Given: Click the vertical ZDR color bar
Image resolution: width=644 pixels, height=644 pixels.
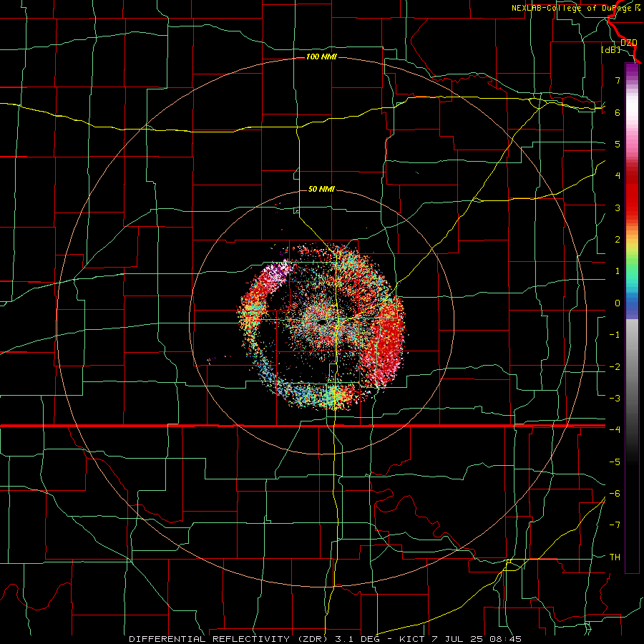Looking at the screenshot, I should 632,318.
